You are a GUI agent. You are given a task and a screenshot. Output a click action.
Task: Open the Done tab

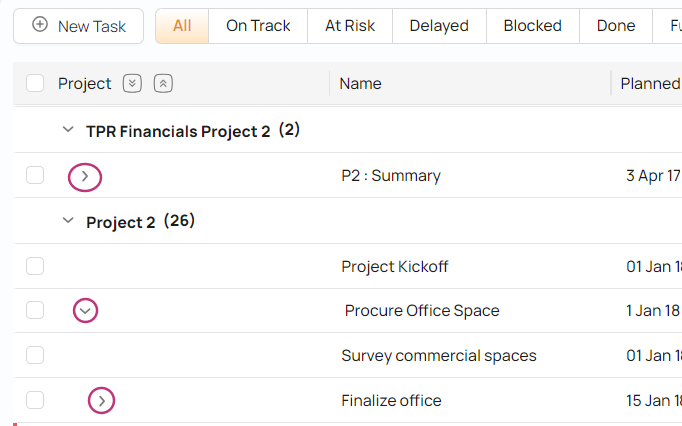tap(615, 26)
